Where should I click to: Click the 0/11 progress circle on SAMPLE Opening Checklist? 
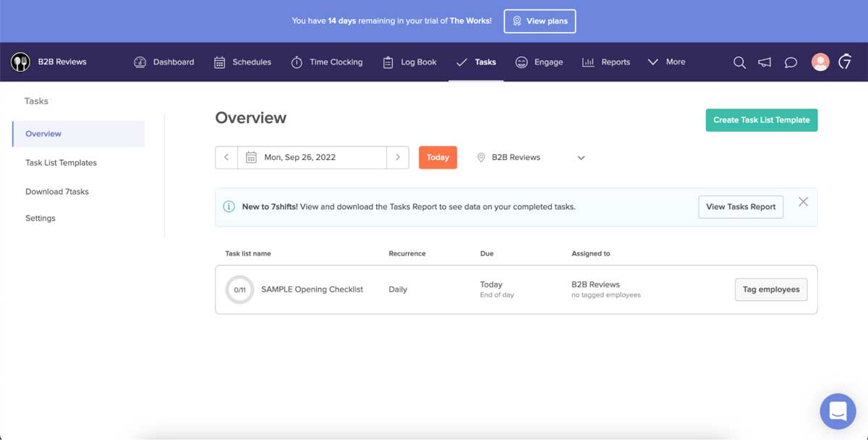pos(239,289)
